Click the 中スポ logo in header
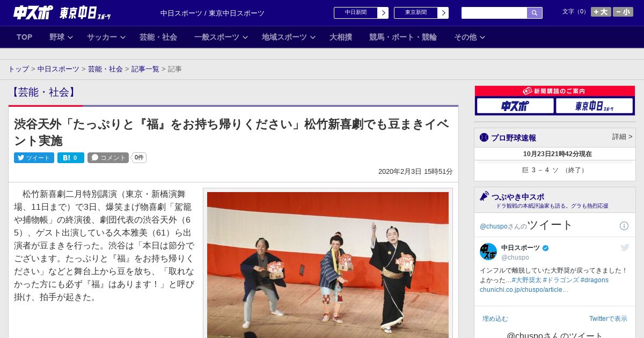The height and width of the screenshot is (338, 644). click(33, 12)
